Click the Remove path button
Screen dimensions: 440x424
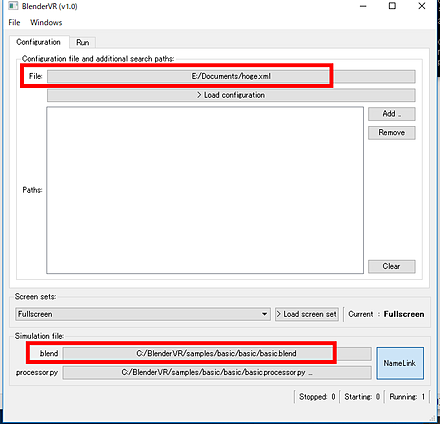tap(392, 133)
